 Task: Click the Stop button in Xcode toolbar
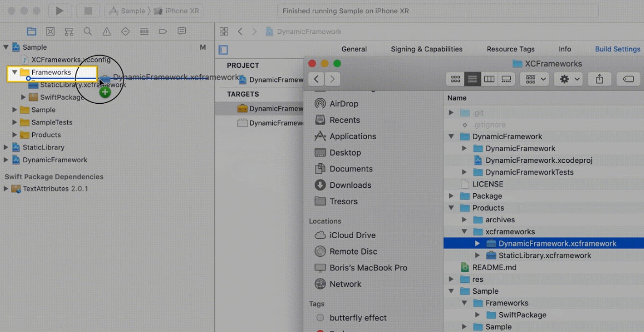point(87,11)
